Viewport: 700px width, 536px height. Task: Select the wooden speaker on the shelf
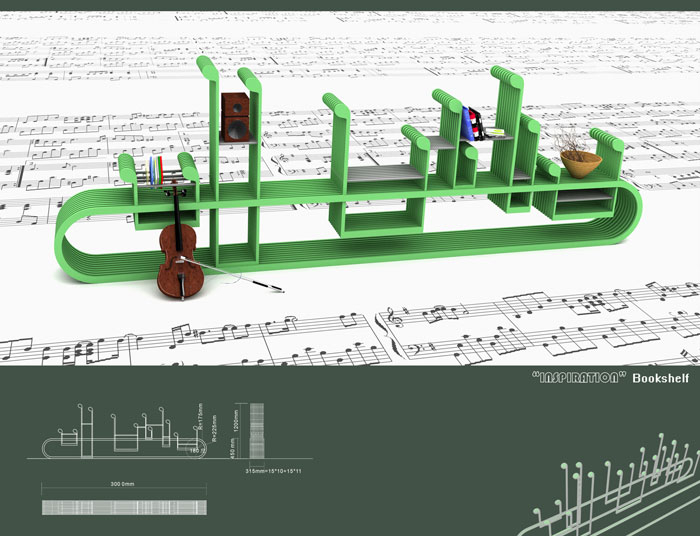tap(236, 117)
